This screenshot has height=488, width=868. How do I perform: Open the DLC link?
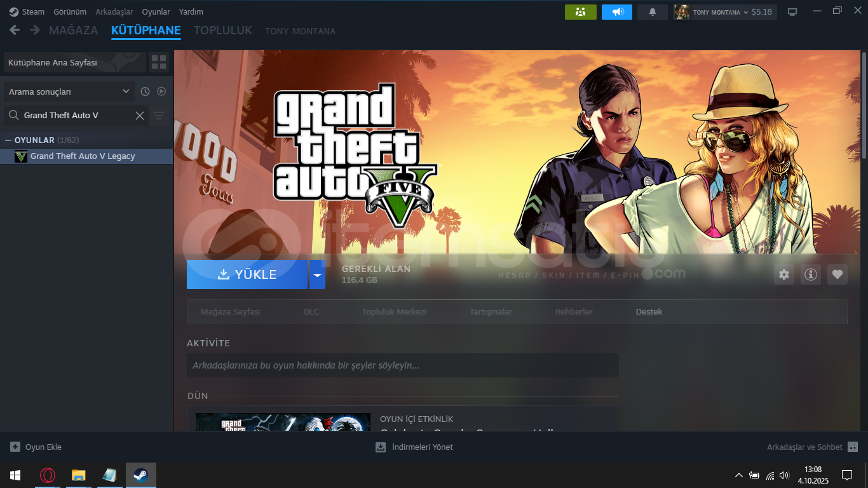tap(311, 312)
